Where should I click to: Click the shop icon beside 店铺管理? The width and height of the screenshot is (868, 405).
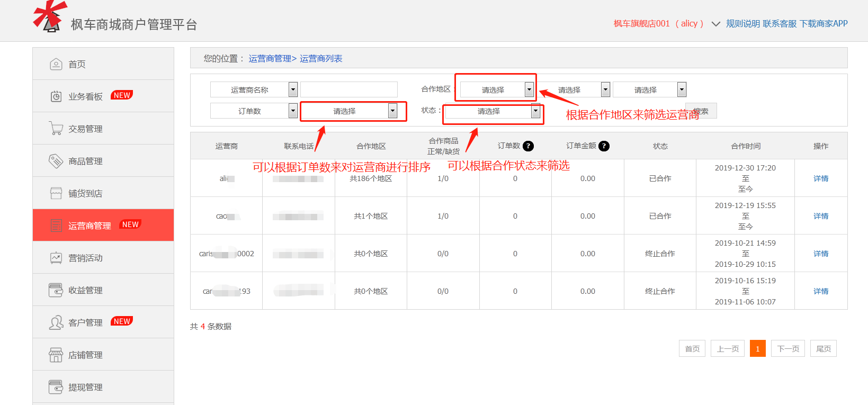point(56,355)
